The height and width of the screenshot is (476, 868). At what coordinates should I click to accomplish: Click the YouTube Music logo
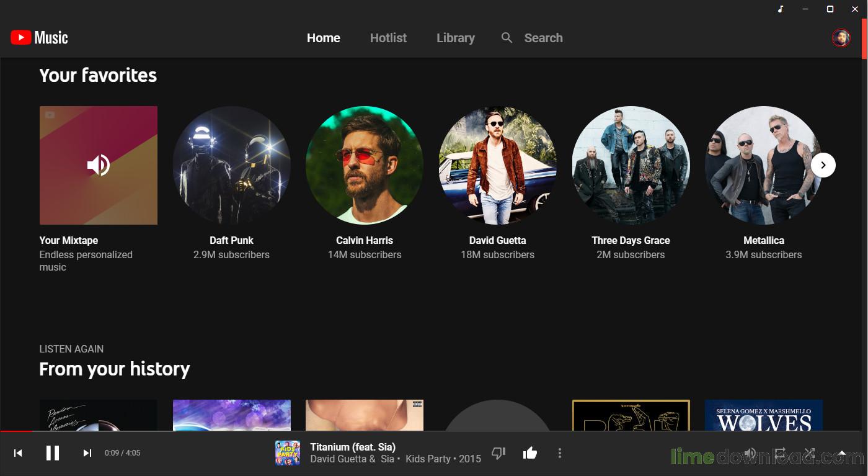coord(39,38)
